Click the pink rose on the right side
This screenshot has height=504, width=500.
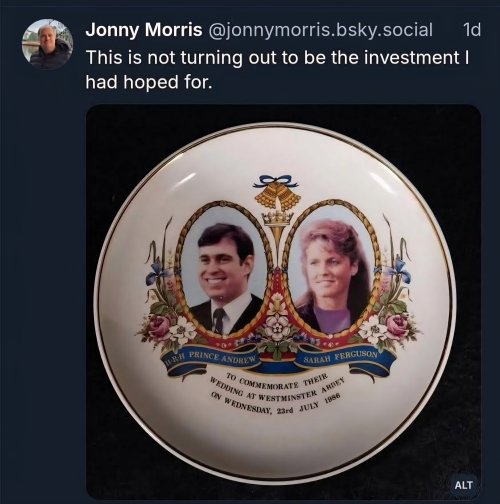397,325
